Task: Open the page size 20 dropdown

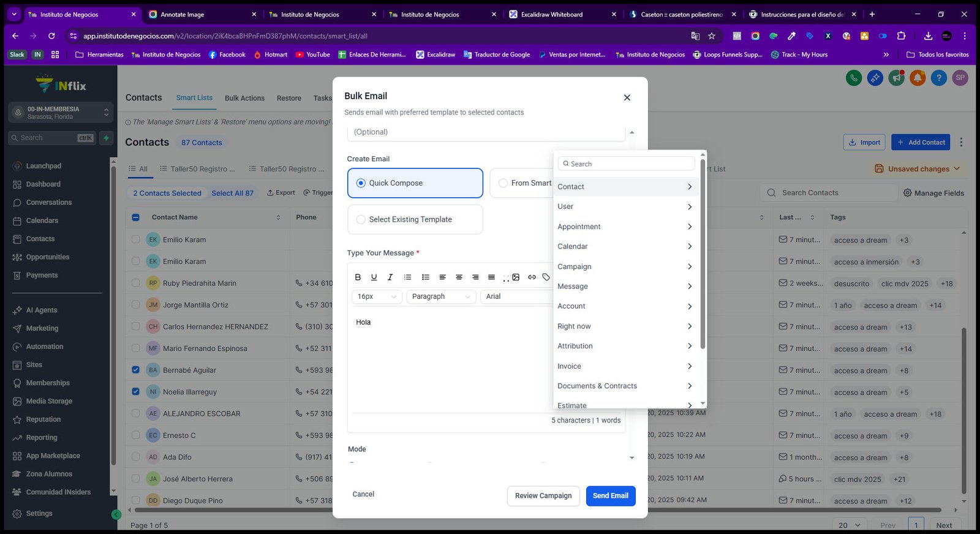Action: [x=849, y=525]
